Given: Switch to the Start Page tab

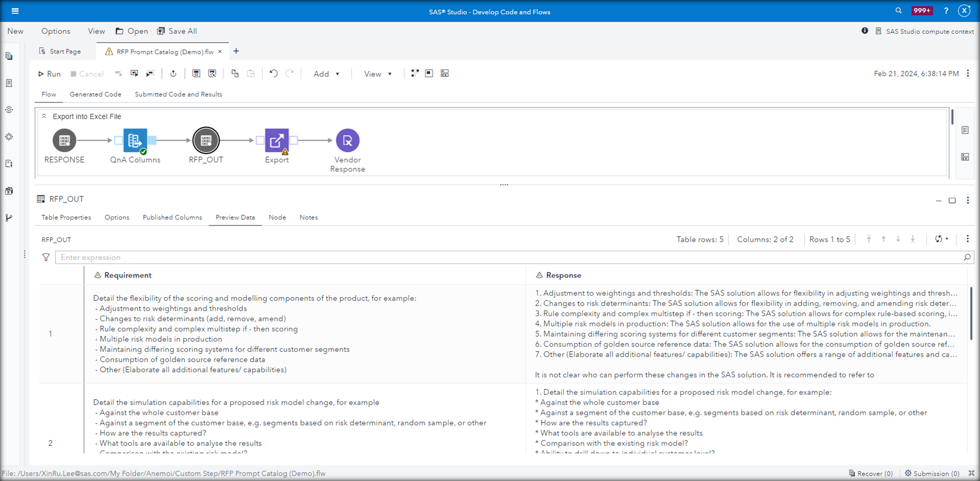Looking at the screenshot, I should click(x=60, y=51).
